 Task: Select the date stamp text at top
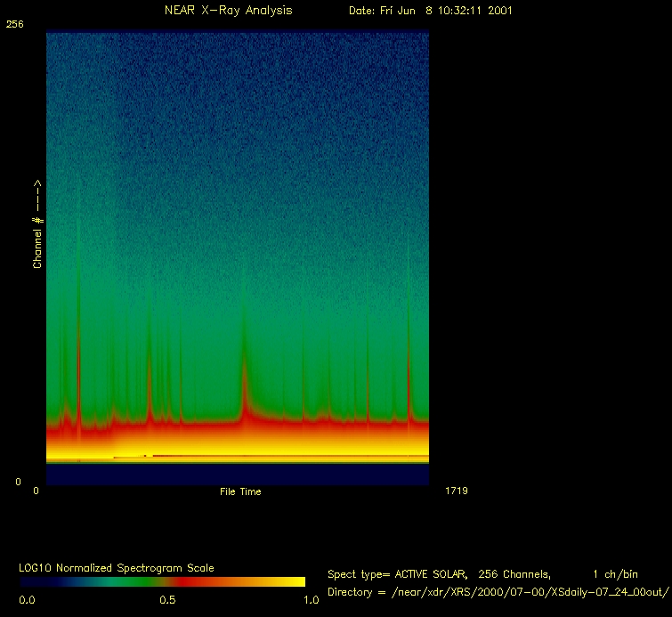pyautogui.click(x=430, y=11)
